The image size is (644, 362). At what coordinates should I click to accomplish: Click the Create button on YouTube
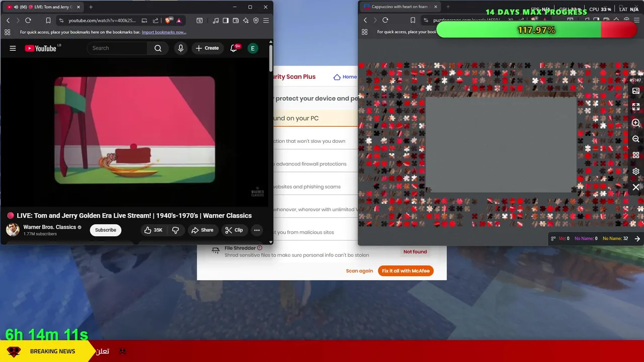[207, 48]
